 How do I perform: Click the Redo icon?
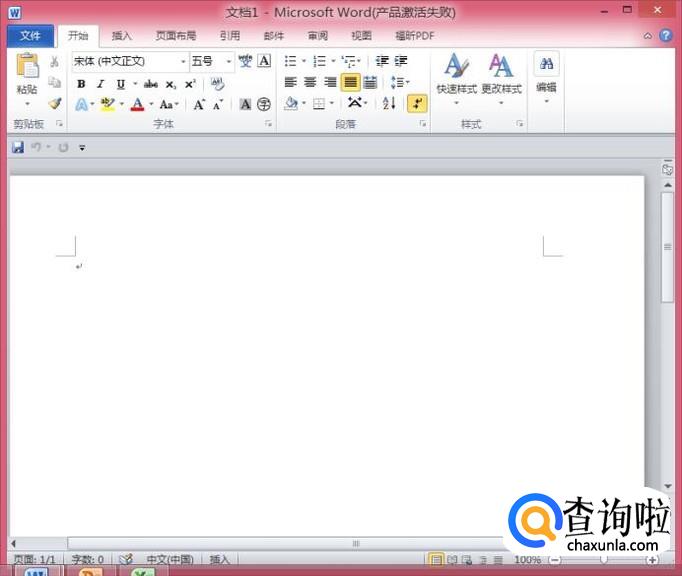point(64,147)
